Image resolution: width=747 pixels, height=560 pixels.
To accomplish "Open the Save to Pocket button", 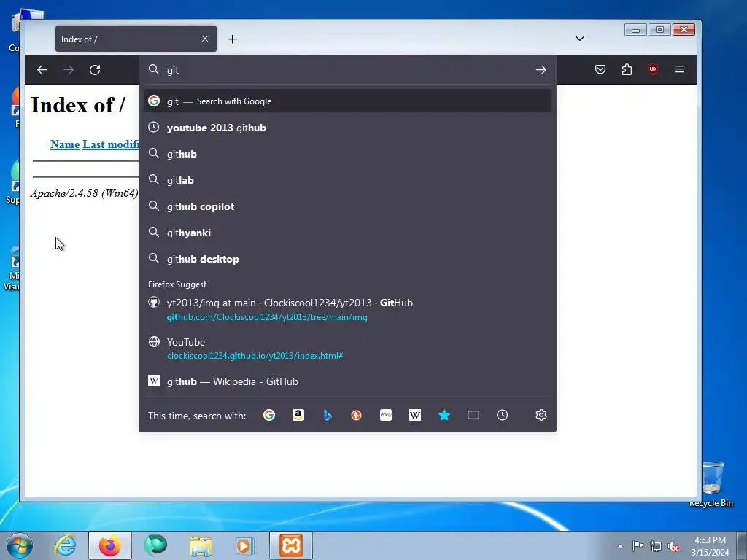I will tap(600, 69).
